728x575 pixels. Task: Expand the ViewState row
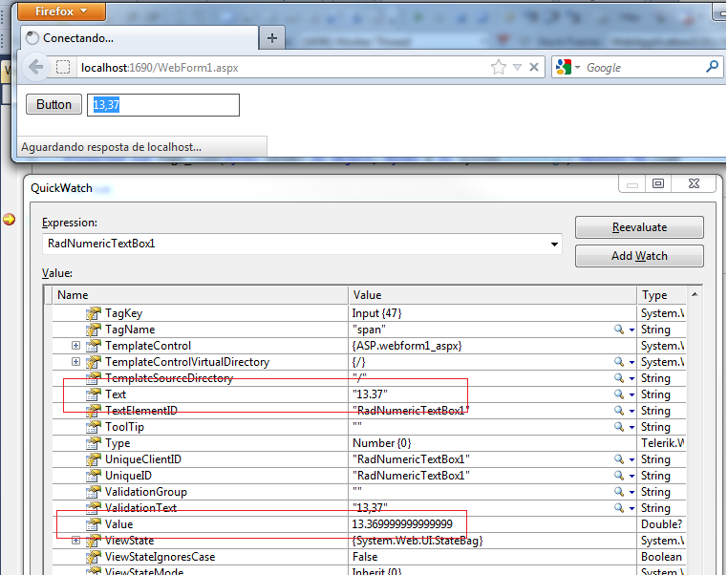pos(75,541)
